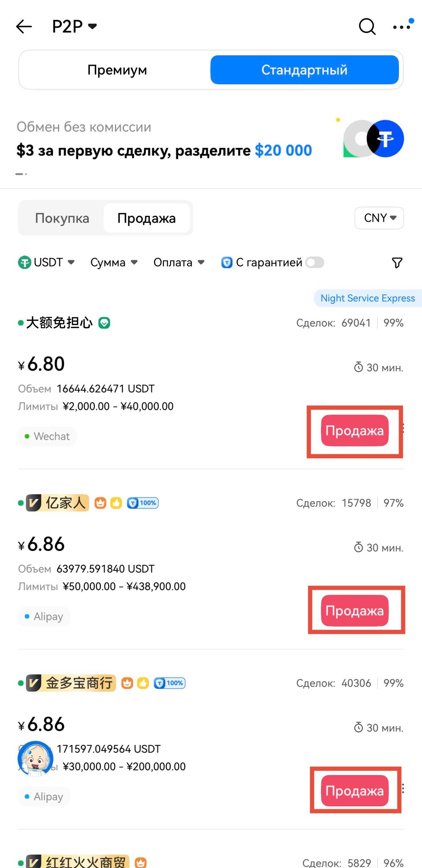Click the green verified badge beside 大额免担心
Screen dimensions: 422x868
tap(104, 323)
